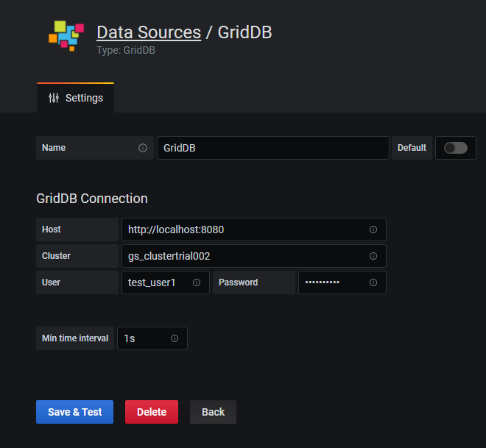Click the Back button
The image size is (486, 448).
(213, 412)
